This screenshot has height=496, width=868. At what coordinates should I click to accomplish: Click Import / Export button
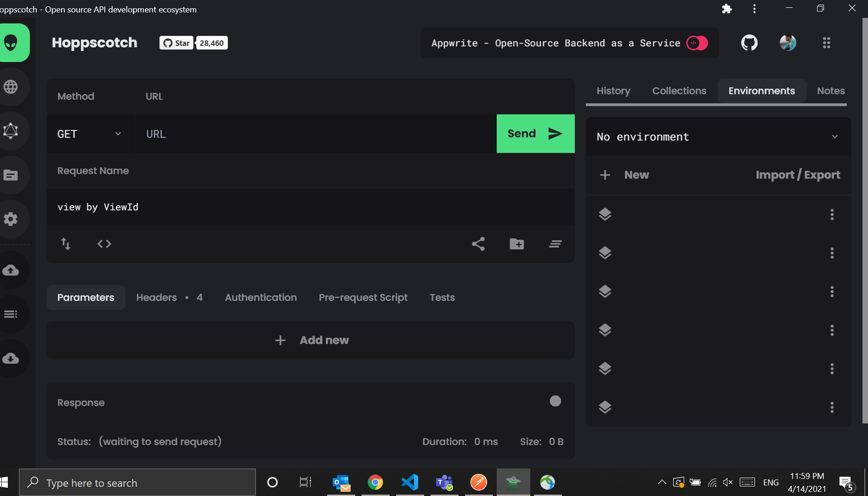(x=798, y=175)
